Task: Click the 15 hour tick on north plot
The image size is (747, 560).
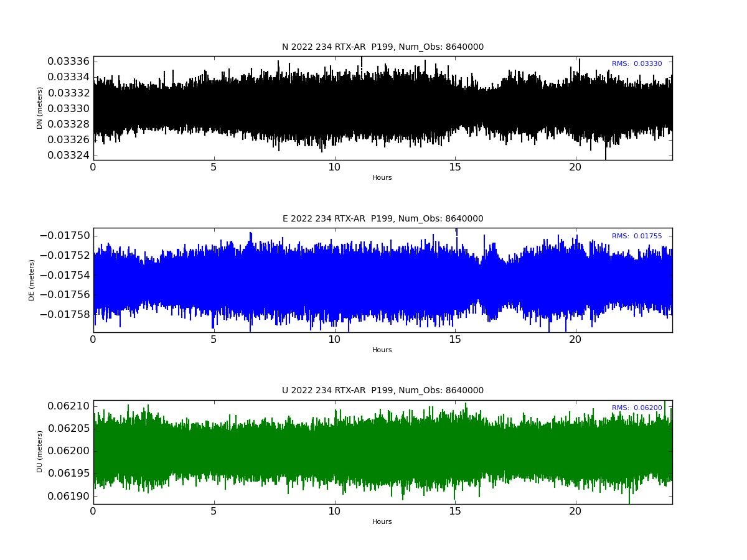Action: (455, 167)
